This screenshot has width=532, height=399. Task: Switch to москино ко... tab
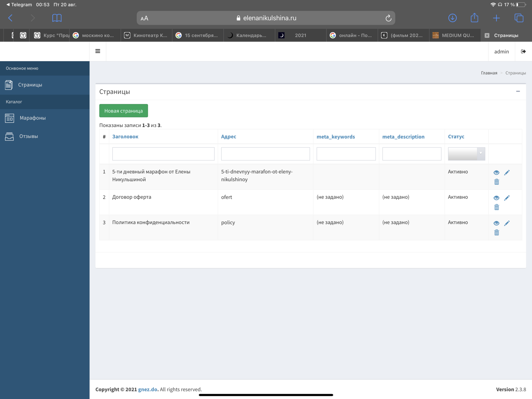click(95, 35)
